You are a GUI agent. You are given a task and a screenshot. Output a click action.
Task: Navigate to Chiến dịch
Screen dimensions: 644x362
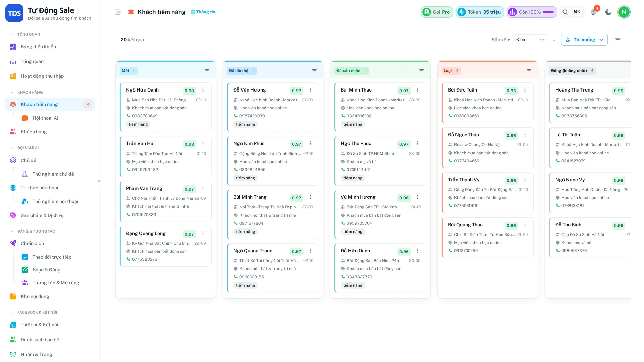click(50, 243)
